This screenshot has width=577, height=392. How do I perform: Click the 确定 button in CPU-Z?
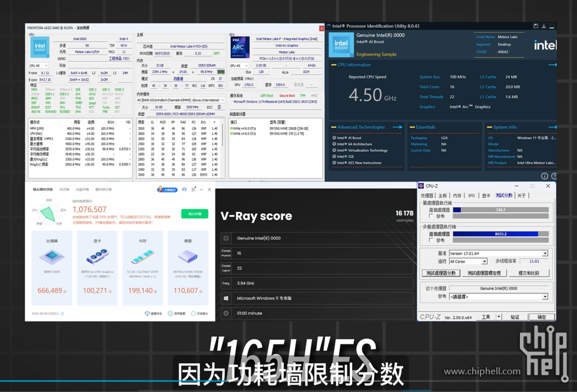[542, 317]
